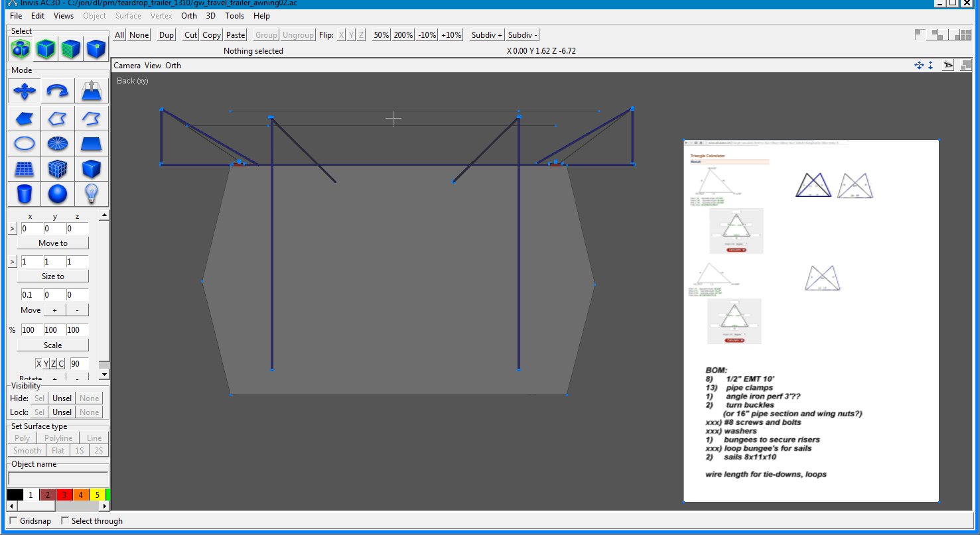Switch to single-view window layout icon

(920, 34)
